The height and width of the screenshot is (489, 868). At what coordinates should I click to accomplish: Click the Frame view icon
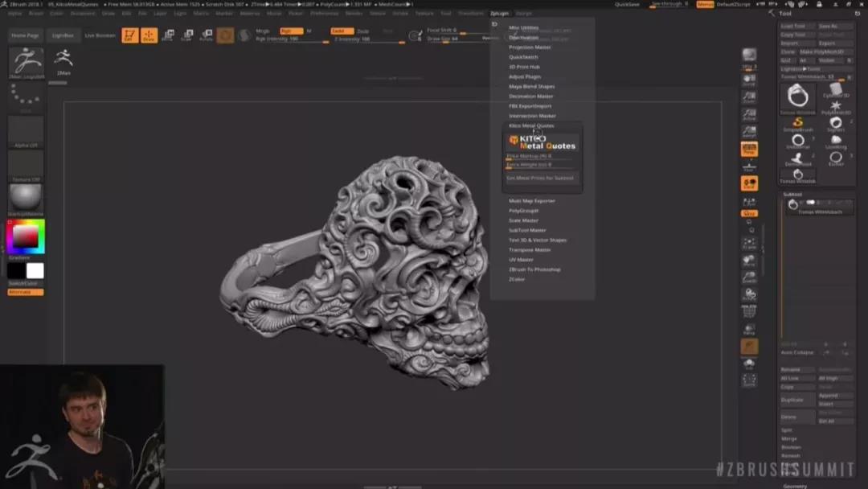[749, 243]
